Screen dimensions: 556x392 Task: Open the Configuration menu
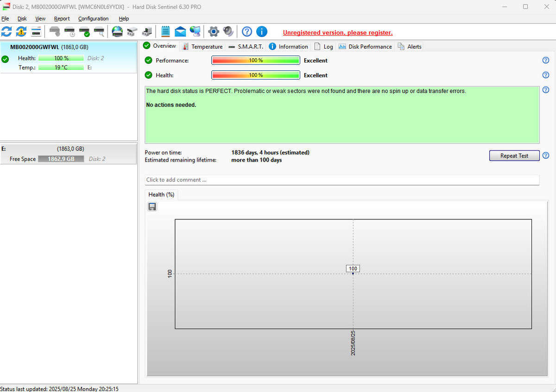pos(93,19)
